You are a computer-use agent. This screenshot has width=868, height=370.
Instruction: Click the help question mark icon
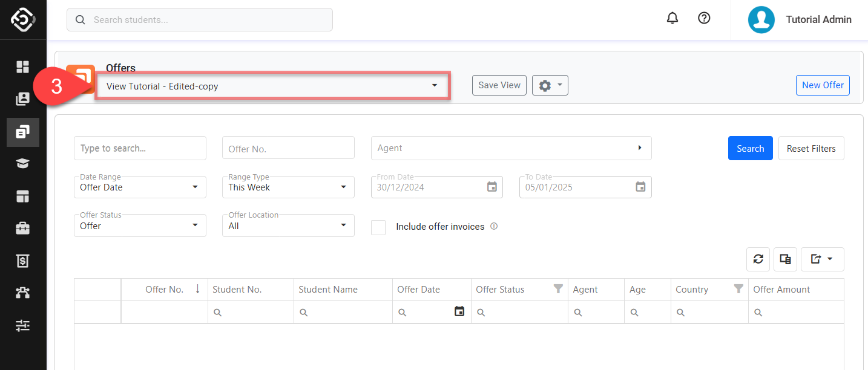pyautogui.click(x=704, y=18)
